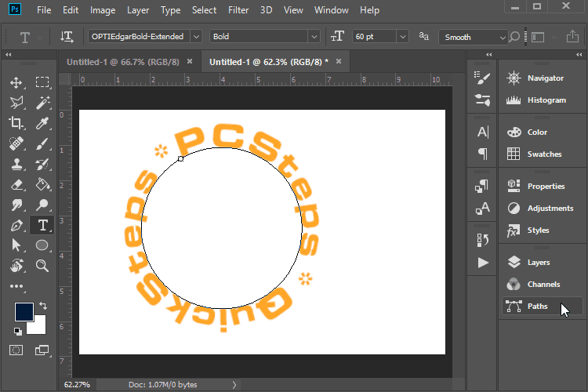Viewport: 588px width, 392px height.
Task: Open the Filter menu
Action: (x=238, y=10)
